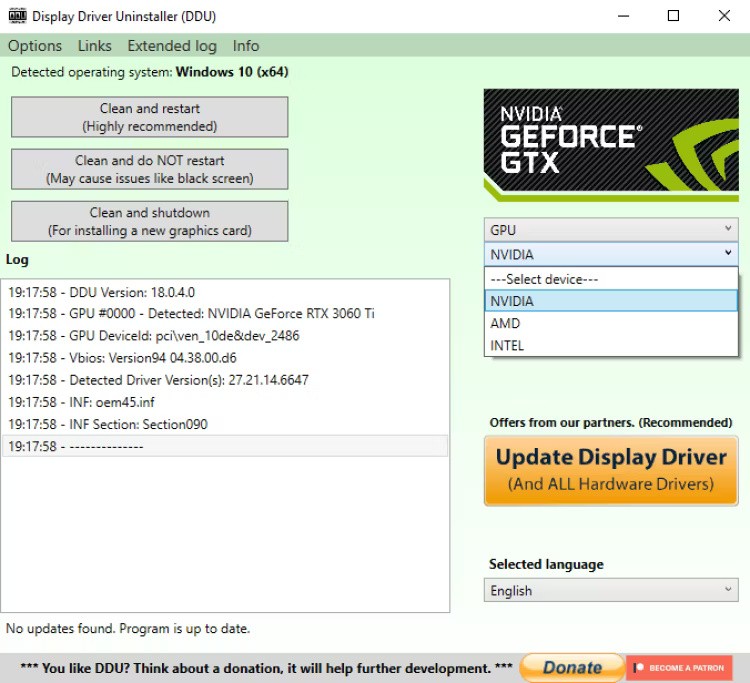Open the Info menu
This screenshot has height=683, width=750.
(246, 46)
